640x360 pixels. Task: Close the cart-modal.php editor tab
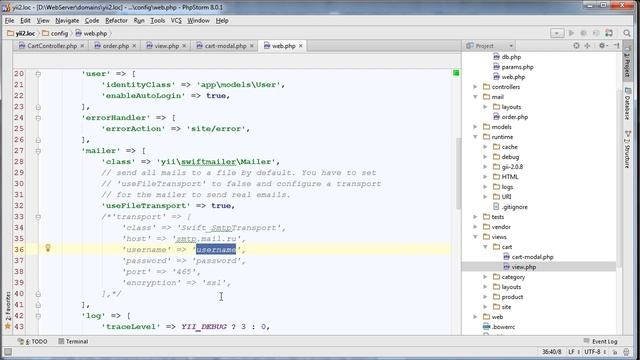[252, 46]
